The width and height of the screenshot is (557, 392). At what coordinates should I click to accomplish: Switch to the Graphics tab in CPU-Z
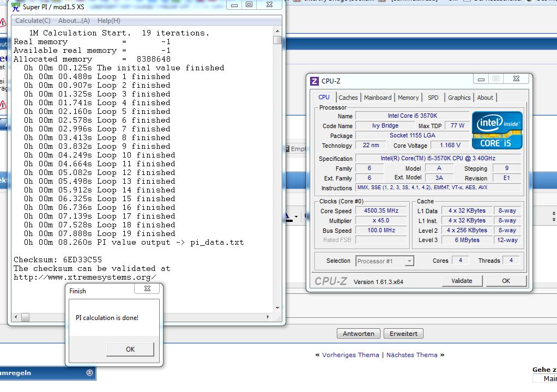pos(459,98)
